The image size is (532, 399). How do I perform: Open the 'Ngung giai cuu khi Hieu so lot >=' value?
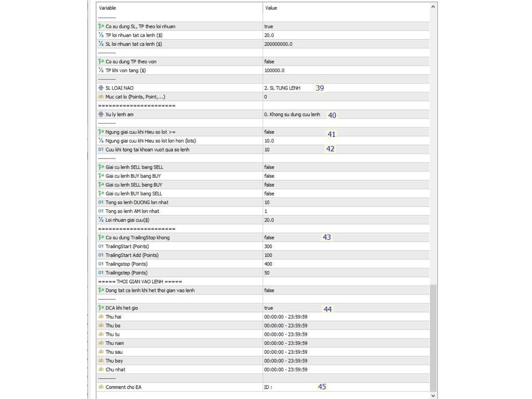pyautogui.click(x=269, y=132)
